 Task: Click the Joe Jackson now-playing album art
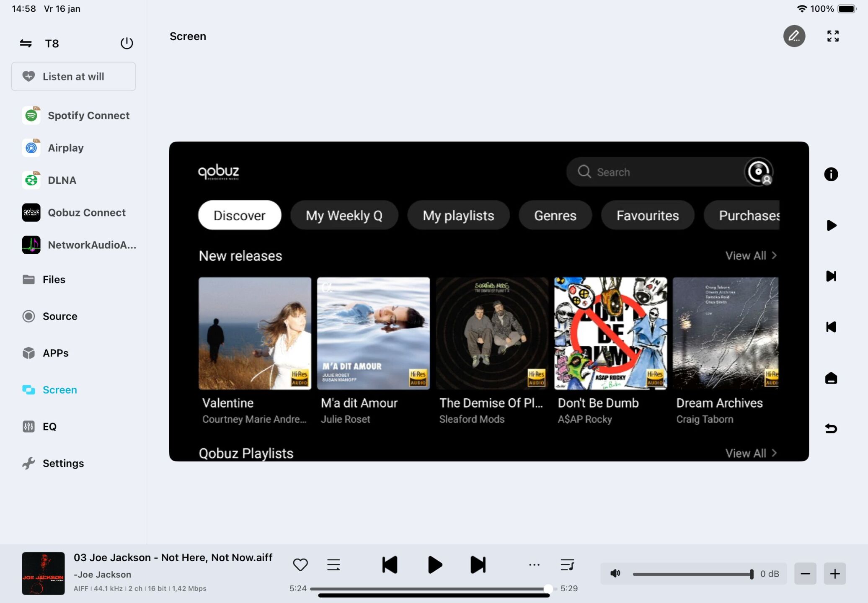(43, 573)
